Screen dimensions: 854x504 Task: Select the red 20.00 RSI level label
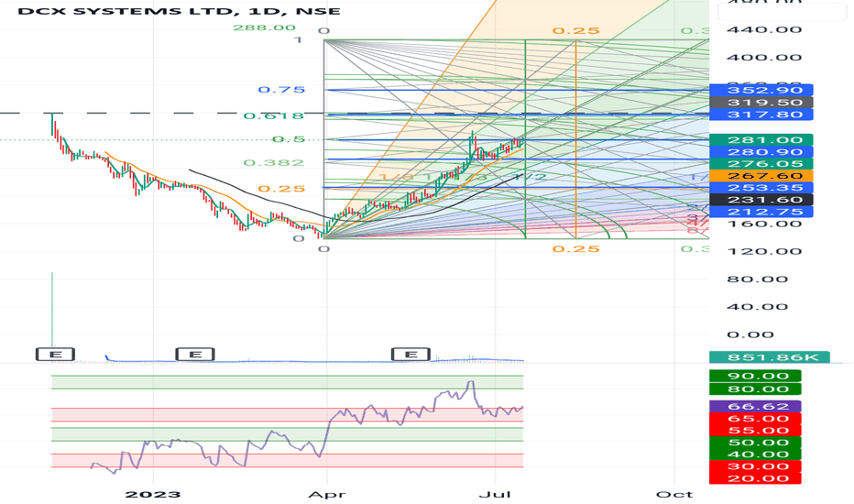pyautogui.click(x=755, y=478)
